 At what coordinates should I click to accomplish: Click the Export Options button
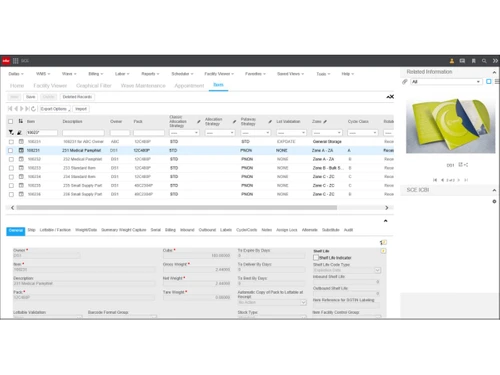(55, 109)
